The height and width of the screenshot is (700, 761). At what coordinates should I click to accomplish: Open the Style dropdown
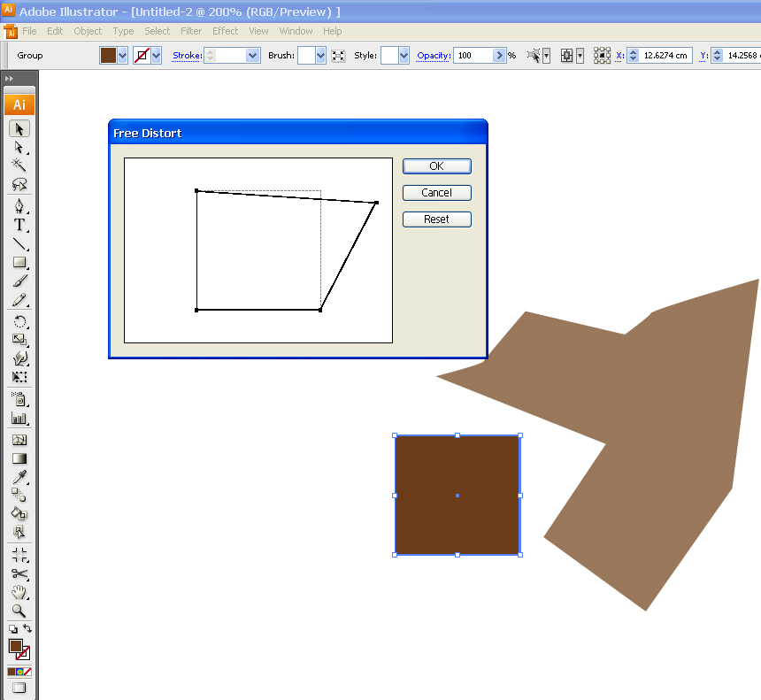tap(404, 56)
